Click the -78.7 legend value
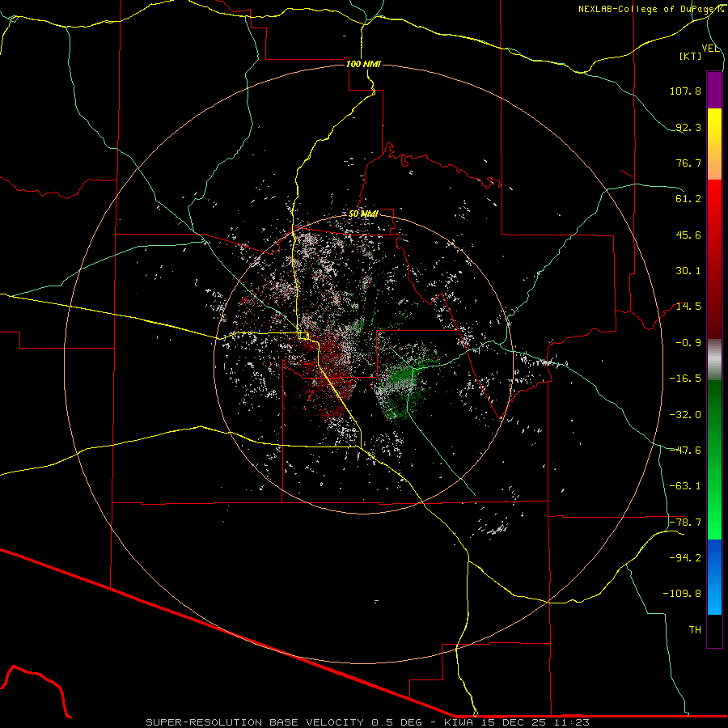Image resolution: width=728 pixels, height=728 pixels. coord(685,523)
